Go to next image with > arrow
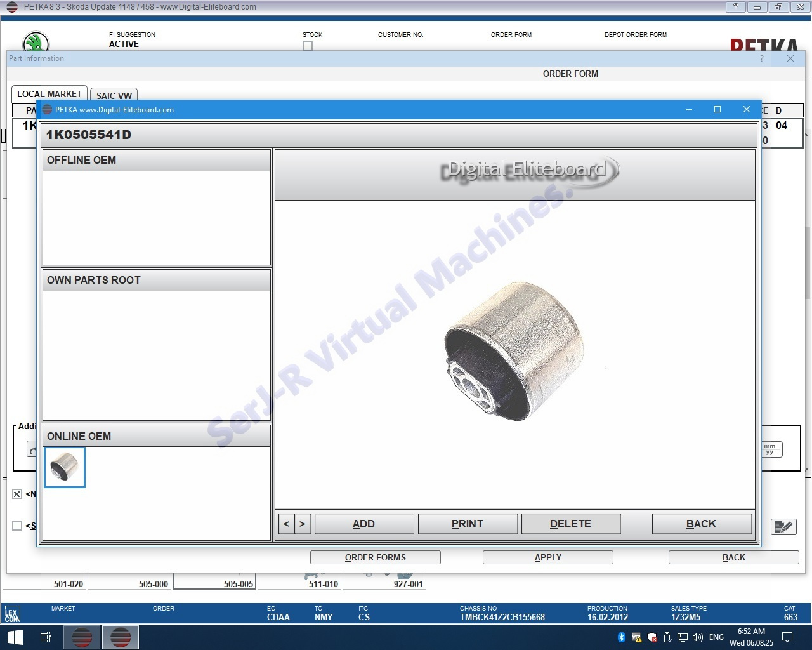 point(302,524)
